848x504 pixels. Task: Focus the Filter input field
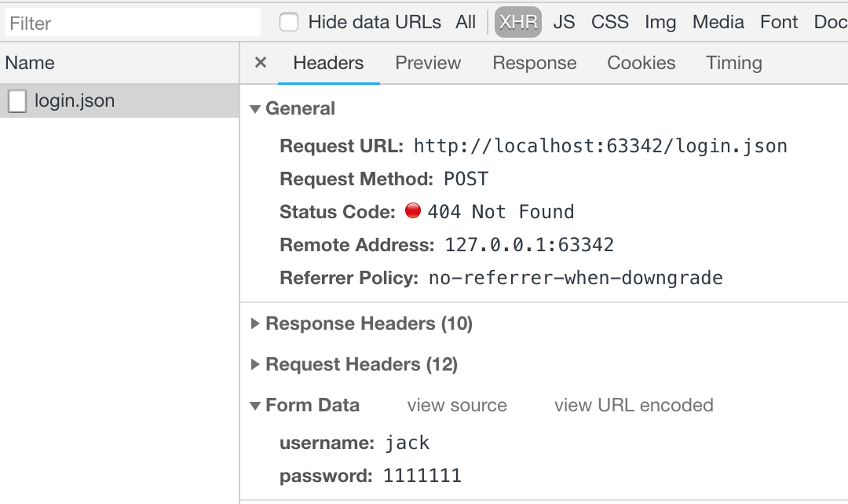pos(132,23)
